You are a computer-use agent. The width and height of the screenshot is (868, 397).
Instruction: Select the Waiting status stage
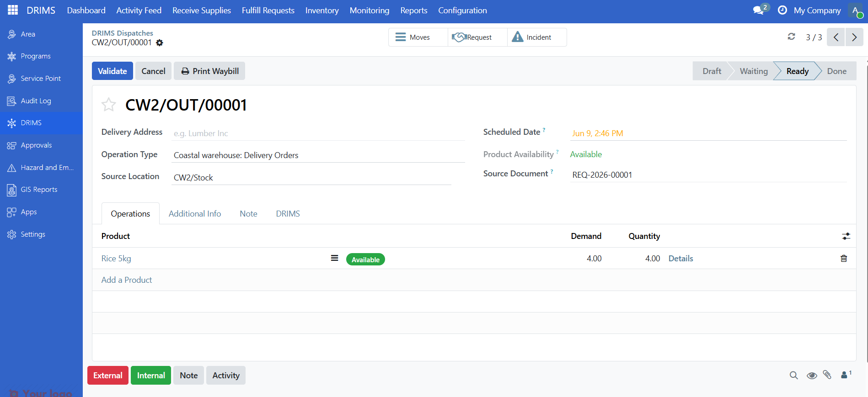pos(754,71)
